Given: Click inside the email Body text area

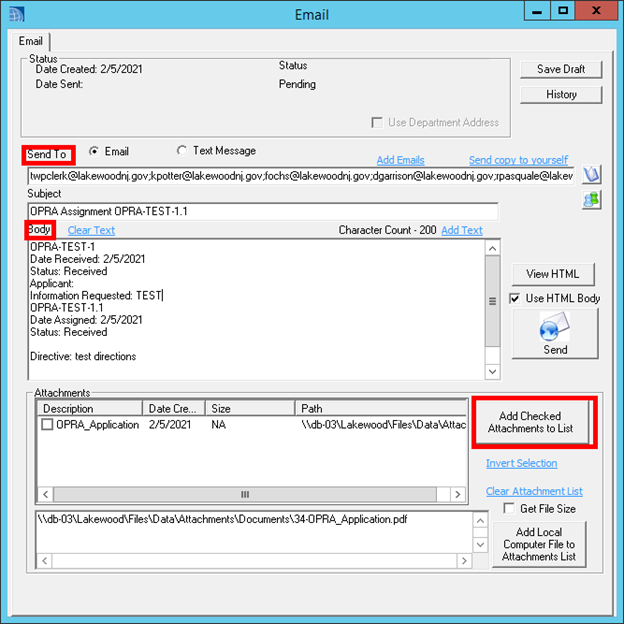Looking at the screenshot, I should coord(257,310).
